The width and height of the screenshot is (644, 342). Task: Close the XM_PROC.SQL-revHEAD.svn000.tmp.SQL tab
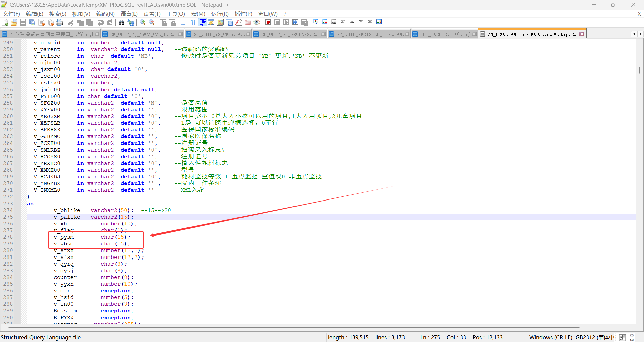click(582, 34)
